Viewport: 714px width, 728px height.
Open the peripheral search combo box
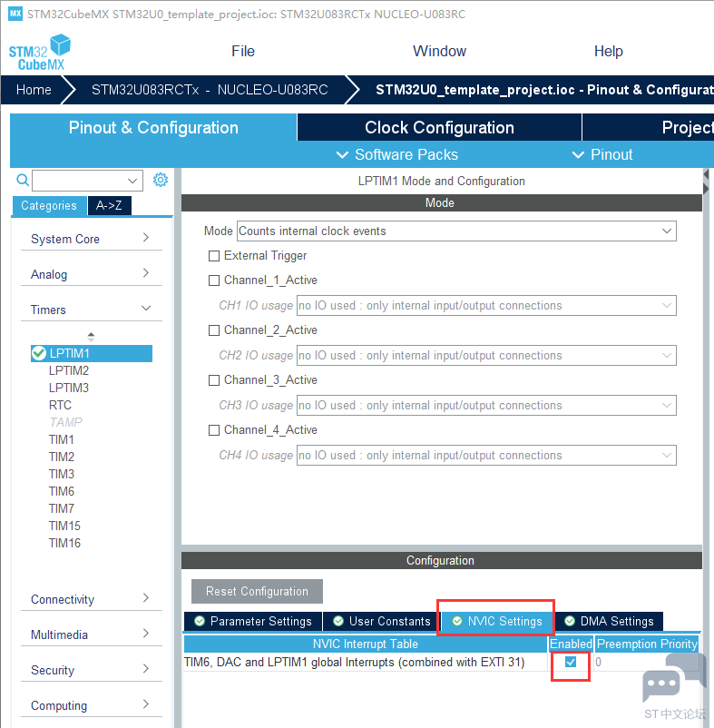[87, 180]
